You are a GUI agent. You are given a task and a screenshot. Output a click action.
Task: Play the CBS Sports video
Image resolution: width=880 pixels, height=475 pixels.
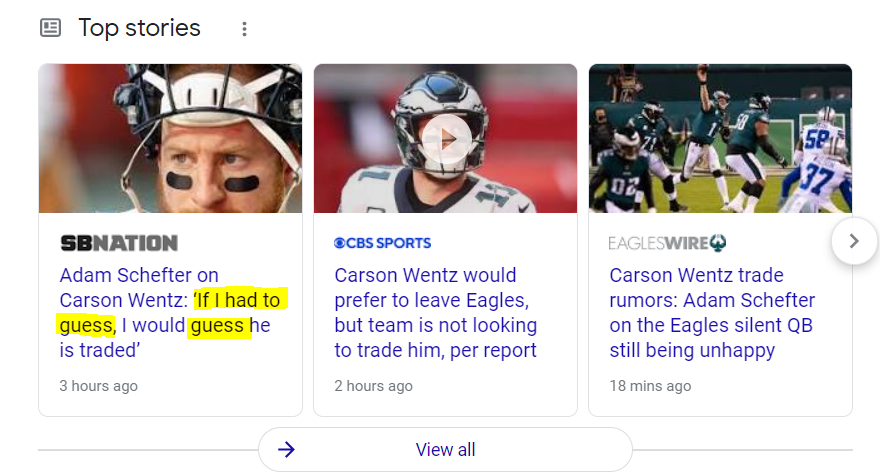pyautogui.click(x=445, y=138)
